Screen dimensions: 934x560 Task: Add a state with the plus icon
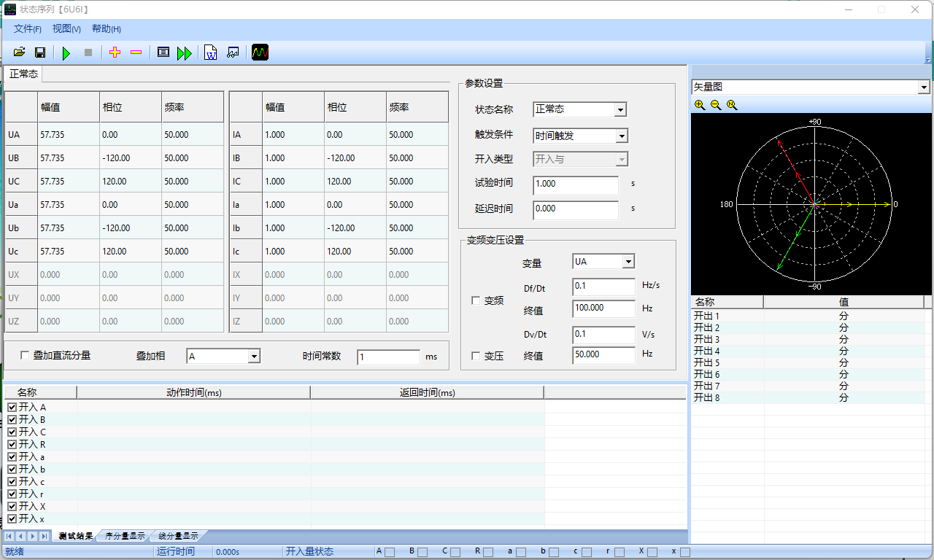(115, 52)
